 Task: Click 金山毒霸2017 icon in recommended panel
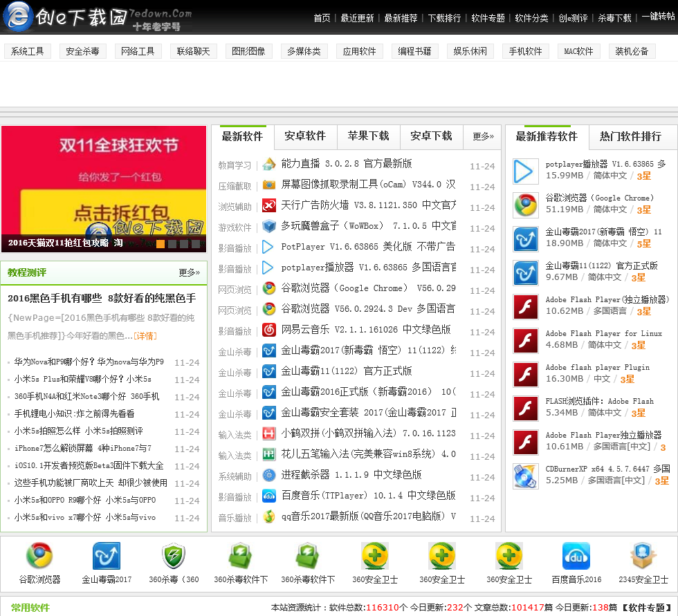click(525, 239)
